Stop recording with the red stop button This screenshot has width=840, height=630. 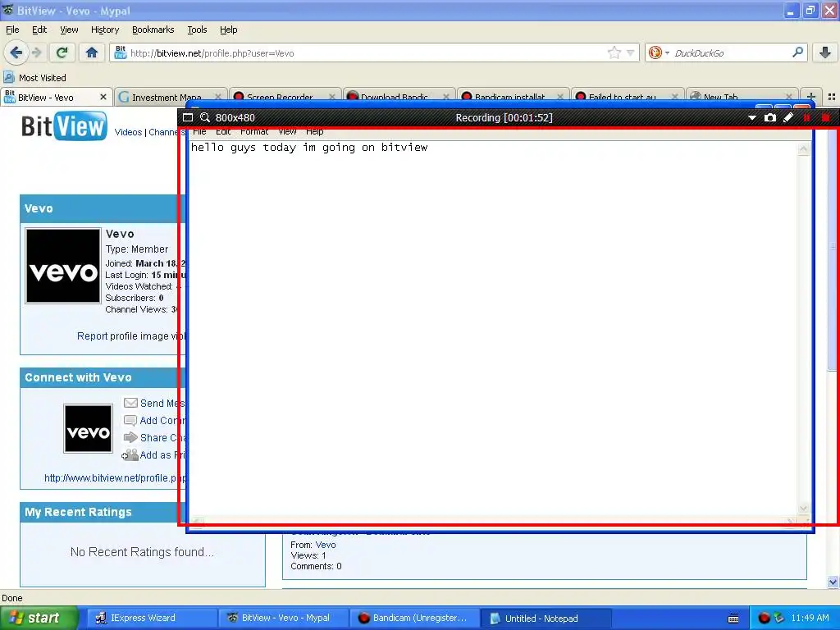click(825, 117)
